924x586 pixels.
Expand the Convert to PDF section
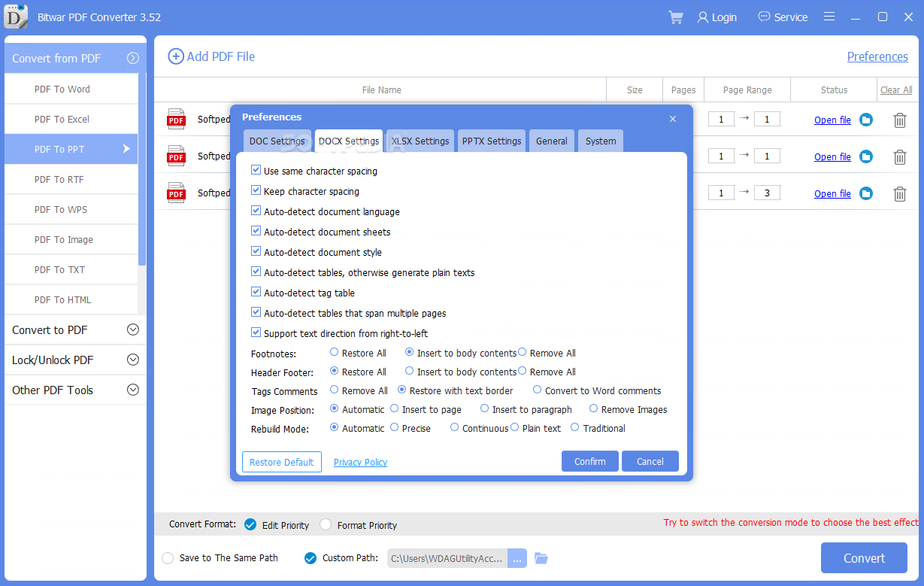(133, 329)
